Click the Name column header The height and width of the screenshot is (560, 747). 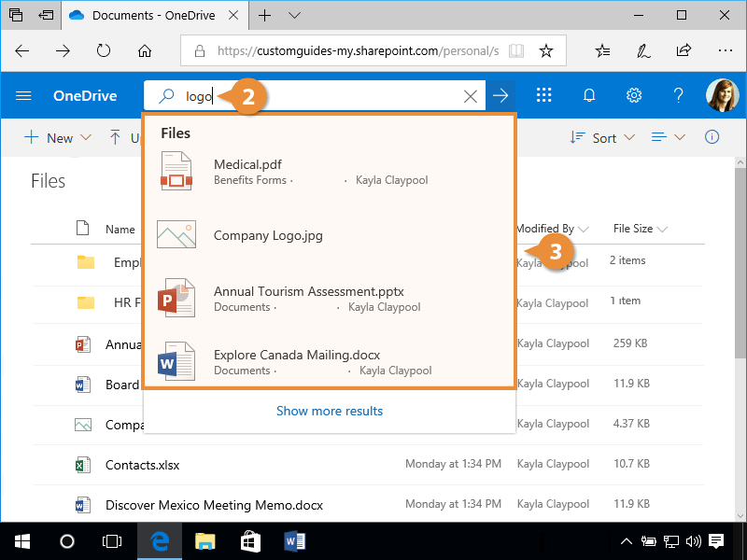[120, 230]
